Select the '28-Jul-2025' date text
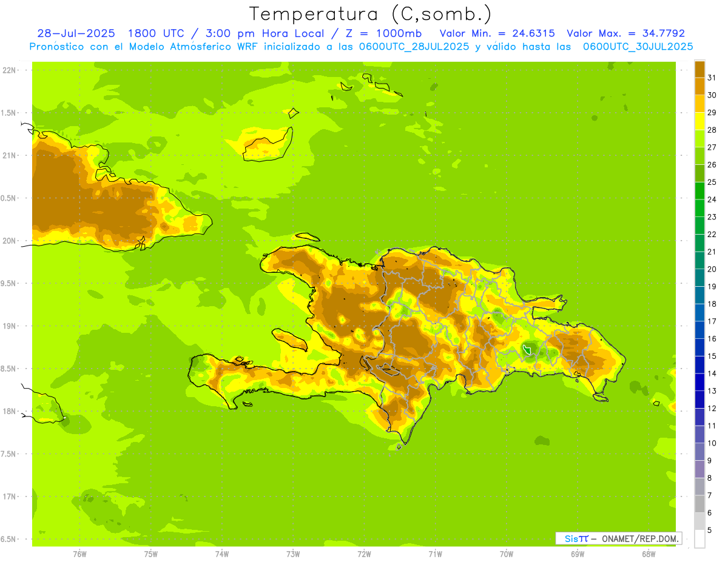Viewport: 728px width, 562px height. coord(76,33)
